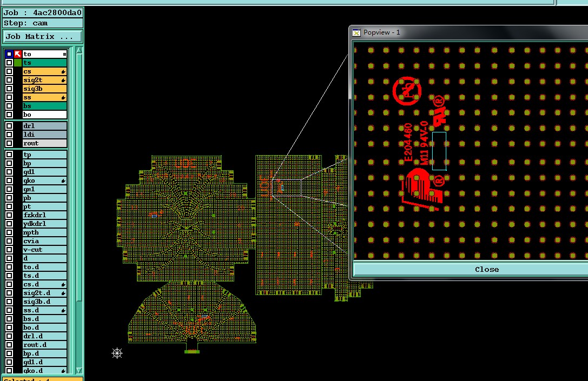The width and height of the screenshot is (588, 381).
Task: Show the rout layer via its checkbox
Action: click(9, 143)
